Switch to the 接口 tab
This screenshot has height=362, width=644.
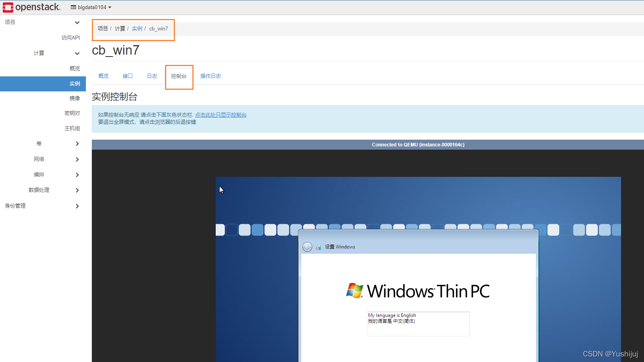[127, 76]
